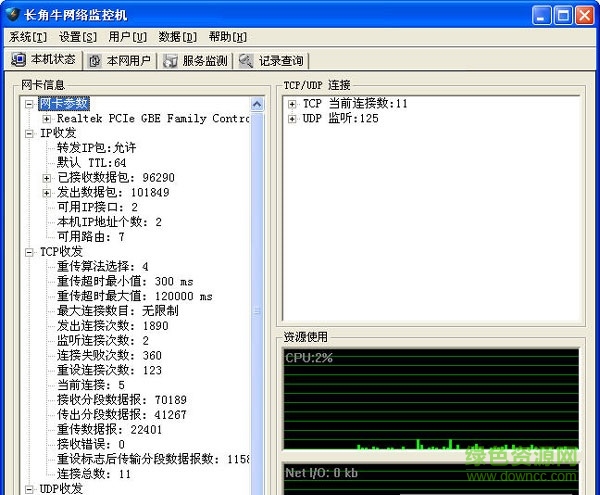The image size is (600, 495).
Task: Collapse the IP收发 section
Action: [x=31, y=133]
